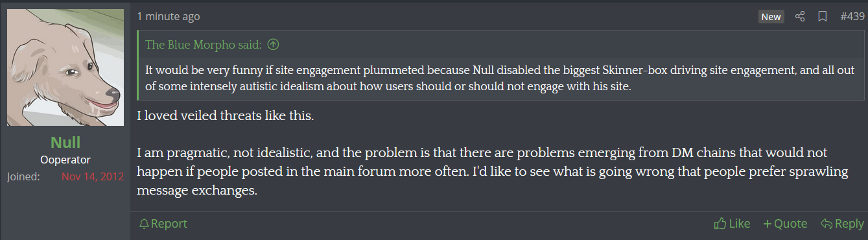Click the share icon on post #439
Image resolution: width=868 pixels, height=240 pixels.
(800, 17)
